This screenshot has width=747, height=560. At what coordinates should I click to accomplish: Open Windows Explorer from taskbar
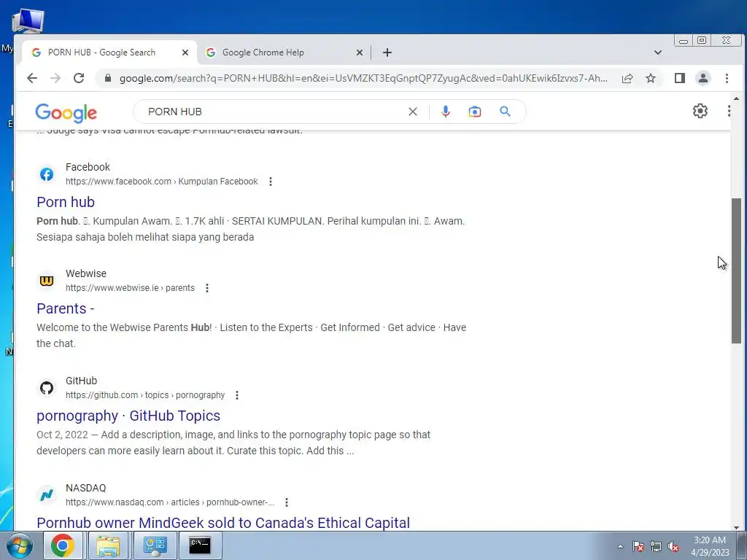tap(108, 545)
